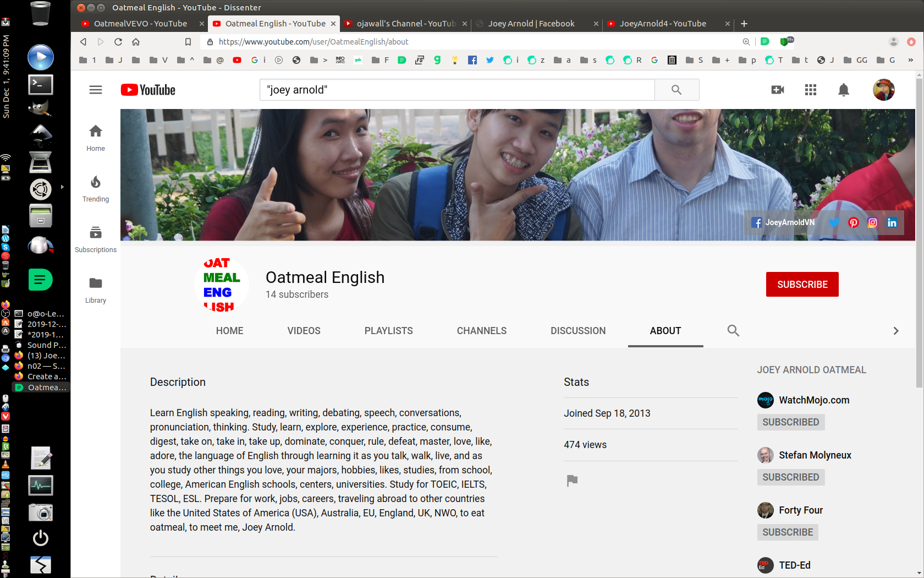Open a new browser tab
Screen dimensions: 924x578
click(744, 24)
